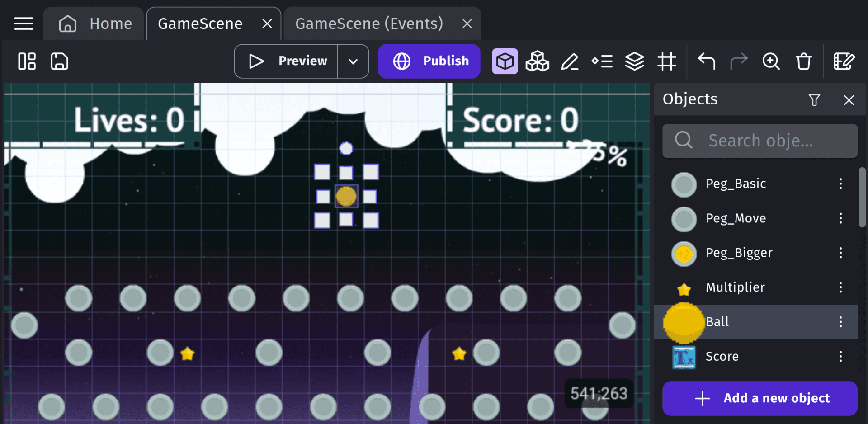Open scene editing tools with the pencil icon
Viewport: 868px width, 424px height.
coord(570,61)
